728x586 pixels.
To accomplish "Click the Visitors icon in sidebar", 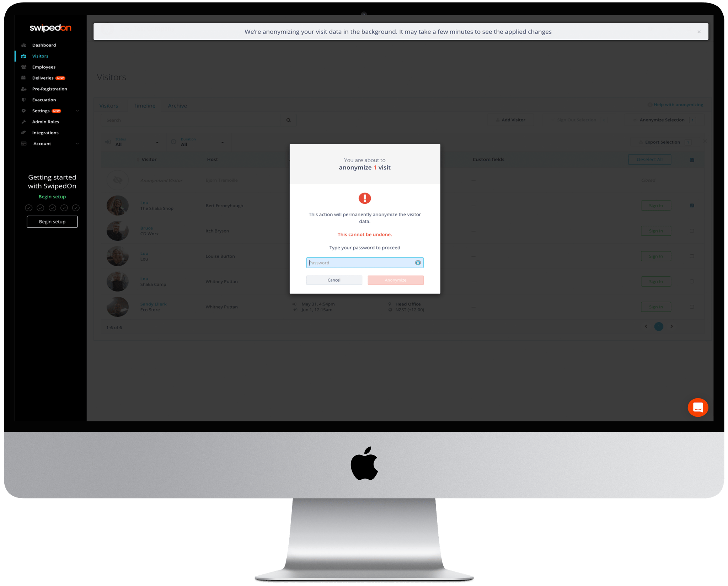I will coord(23,55).
